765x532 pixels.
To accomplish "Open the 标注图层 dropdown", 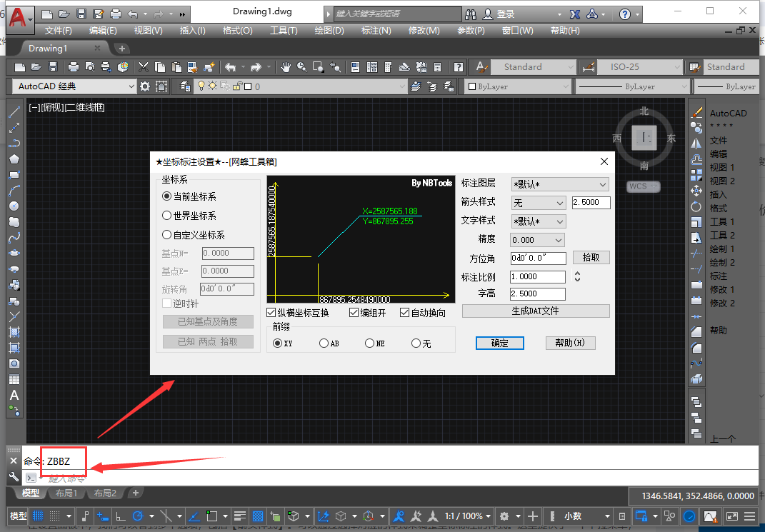I will (559, 184).
